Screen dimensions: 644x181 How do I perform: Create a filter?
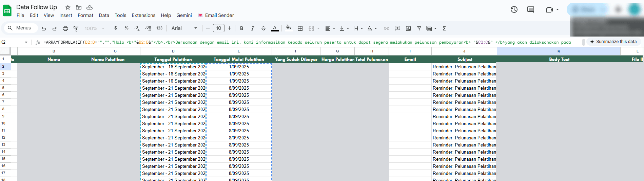click(419, 28)
